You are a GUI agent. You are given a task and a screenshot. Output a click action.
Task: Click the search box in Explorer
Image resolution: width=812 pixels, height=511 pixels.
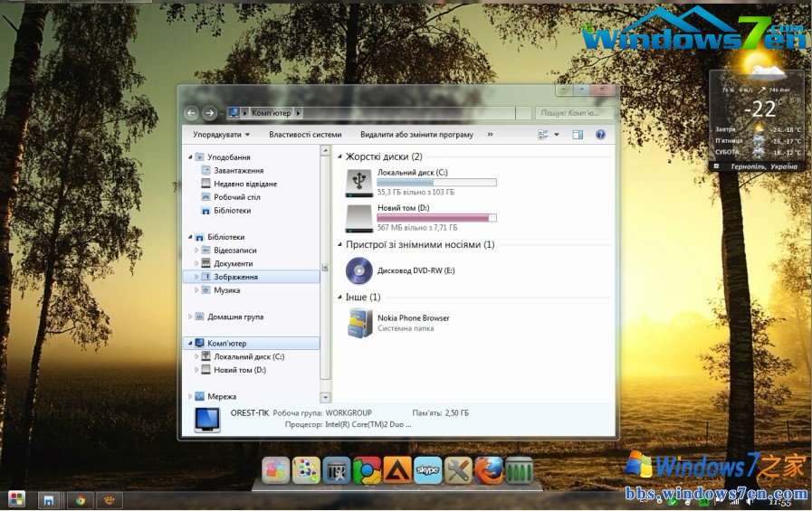(572, 113)
